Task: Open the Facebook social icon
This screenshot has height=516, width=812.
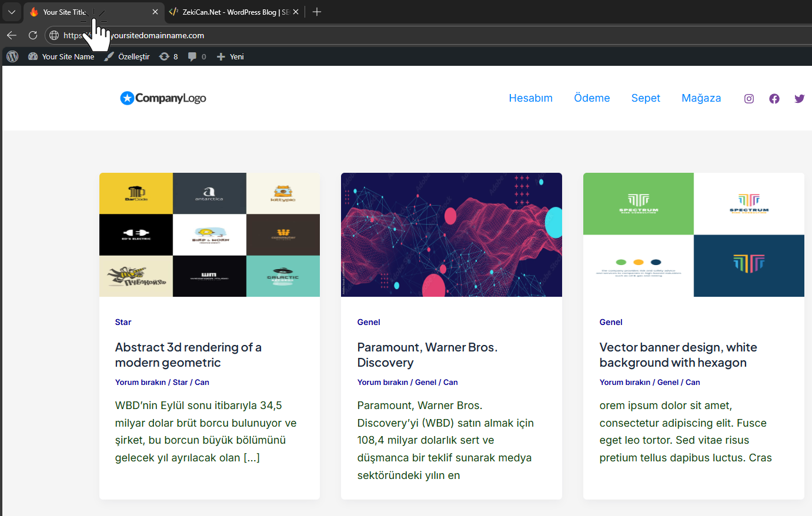Action: coord(774,99)
